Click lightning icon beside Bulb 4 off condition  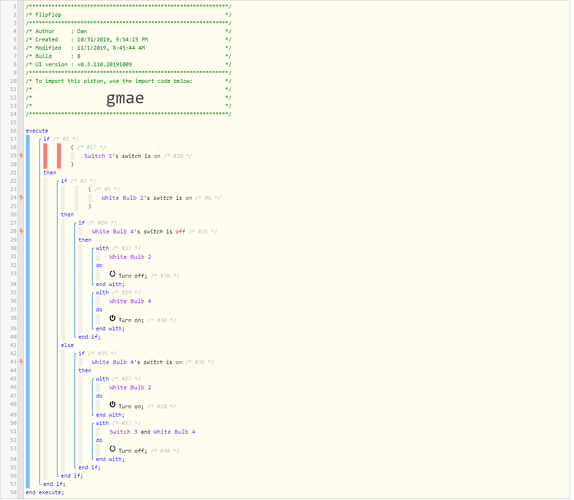coord(22,231)
